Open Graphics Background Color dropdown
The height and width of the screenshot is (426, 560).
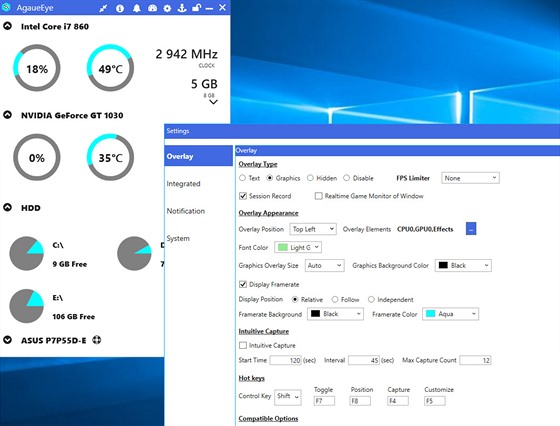463,265
